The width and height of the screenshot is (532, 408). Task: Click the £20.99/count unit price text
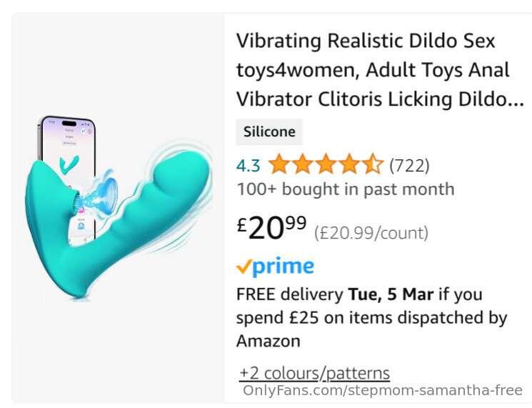coord(371,233)
